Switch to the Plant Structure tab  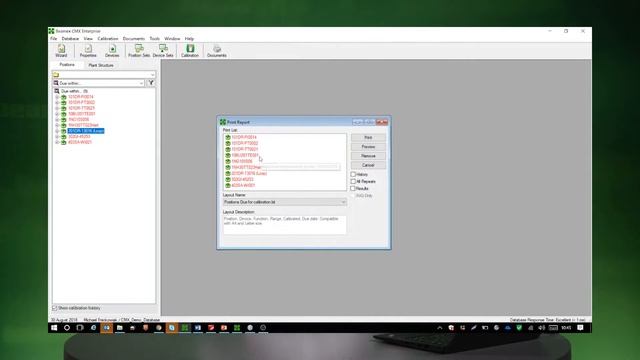tap(101, 65)
